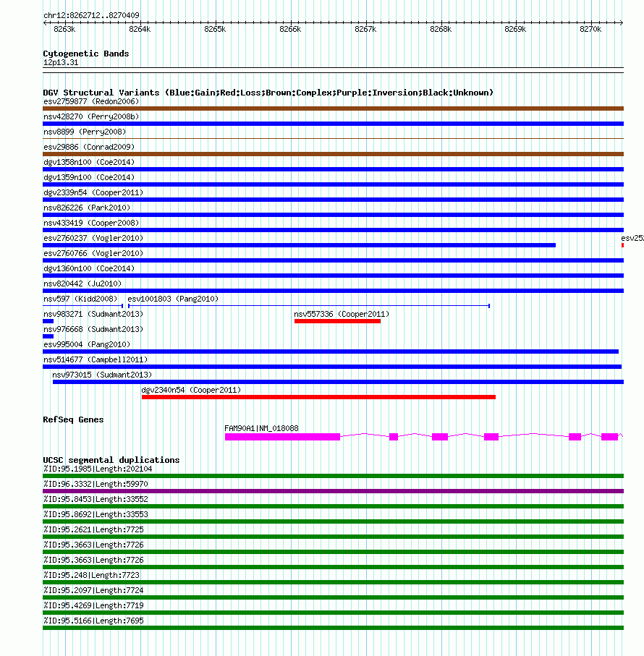This screenshot has width=644, height=656.
Task: Click nsv820442 (Ju2010) variant label
Action: point(82,284)
